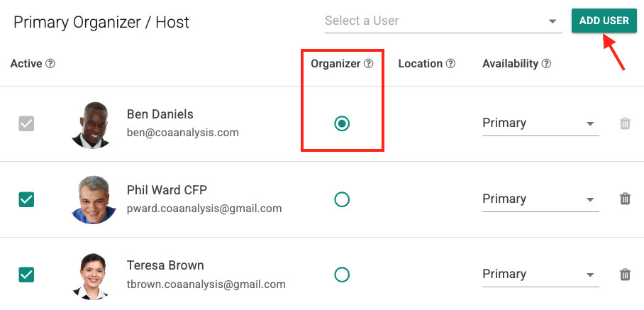Delete Phil Ward CFP with trash icon
This screenshot has height=310, width=644.
tap(625, 199)
